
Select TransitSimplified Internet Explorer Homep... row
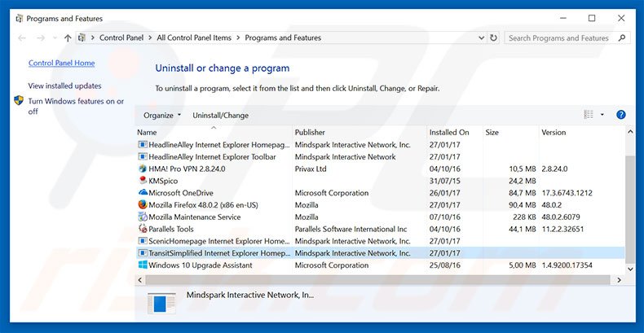(380, 253)
